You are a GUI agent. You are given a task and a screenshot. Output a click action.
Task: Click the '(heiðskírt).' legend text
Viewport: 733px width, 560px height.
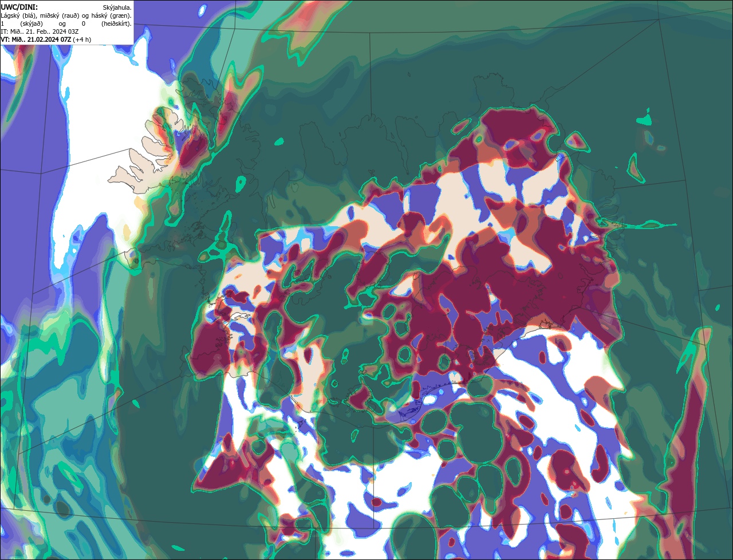(117, 24)
